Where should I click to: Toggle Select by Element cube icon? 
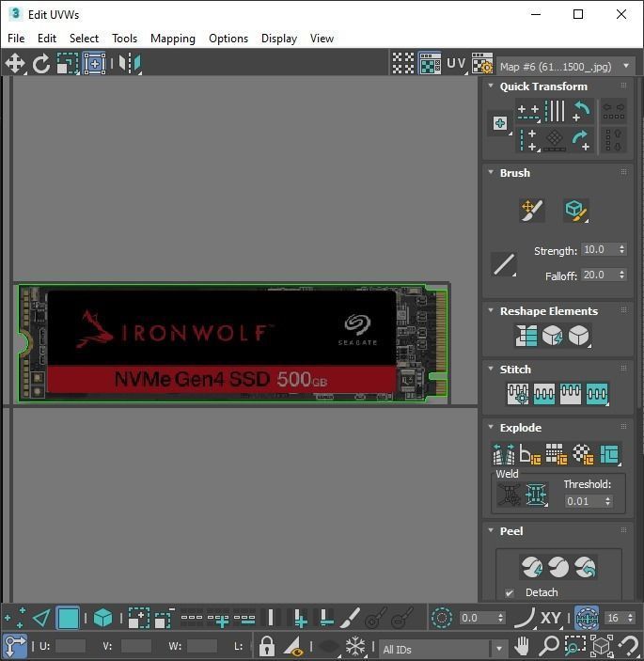pos(102,619)
